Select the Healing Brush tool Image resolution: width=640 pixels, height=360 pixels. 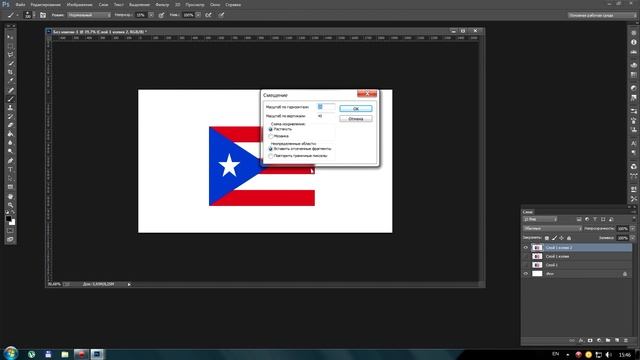click(x=11, y=90)
